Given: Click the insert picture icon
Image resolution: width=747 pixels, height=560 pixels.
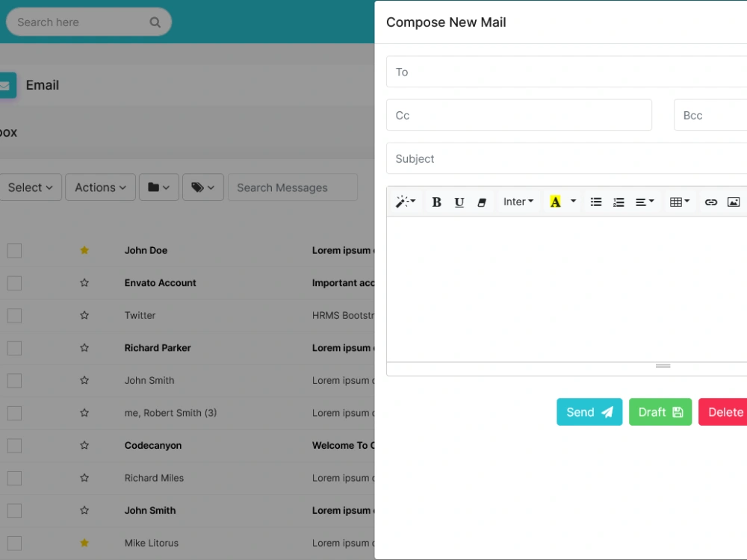Looking at the screenshot, I should 734,202.
